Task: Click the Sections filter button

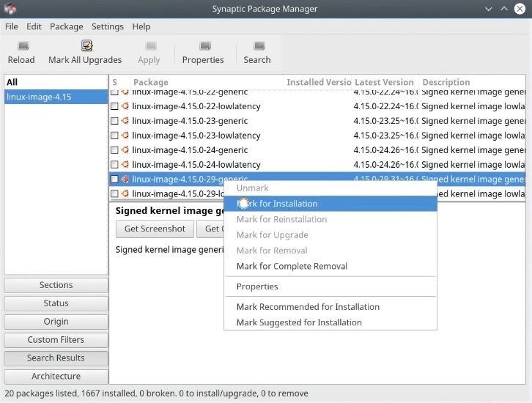Action: [x=56, y=285]
